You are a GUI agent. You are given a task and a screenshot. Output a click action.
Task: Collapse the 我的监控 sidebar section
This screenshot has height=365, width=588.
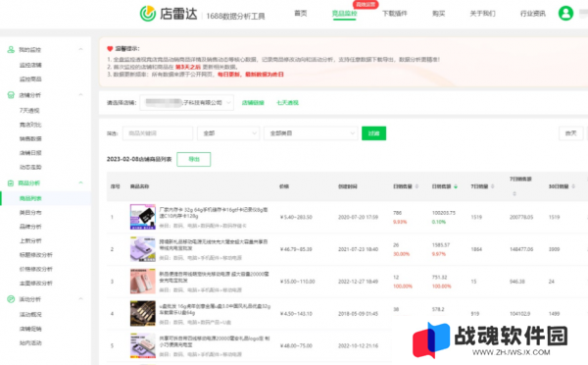pyautogui.click(x=80, y=49)
